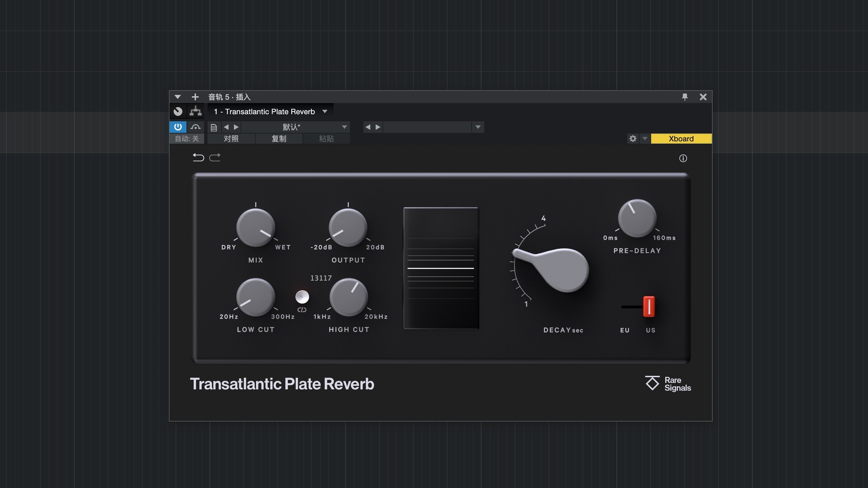Open the plugin info icon
This screenshot has height=488, width=868.
click(683, 158)
